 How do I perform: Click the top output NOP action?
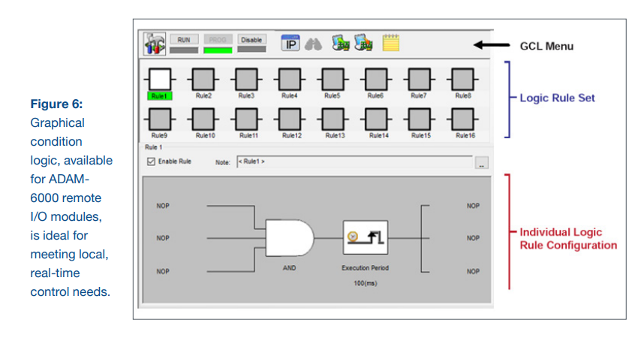pyautogui.click(x=473, y=206)
